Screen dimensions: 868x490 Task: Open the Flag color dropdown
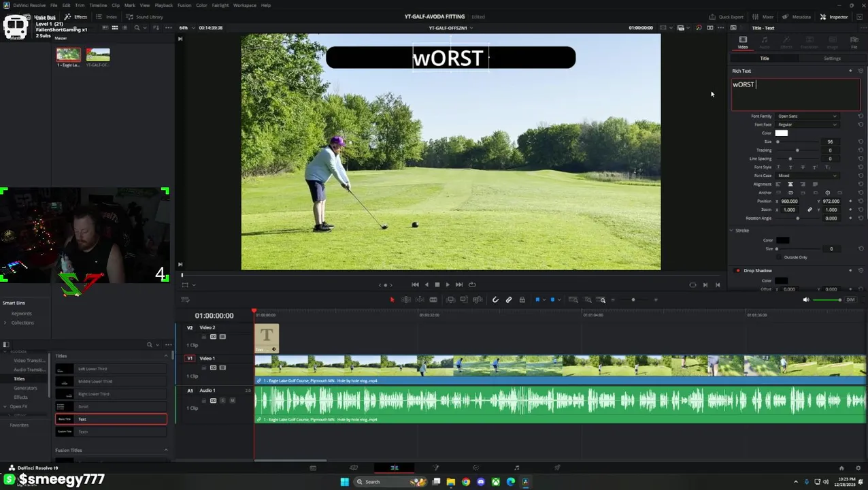tap(543, 300)
